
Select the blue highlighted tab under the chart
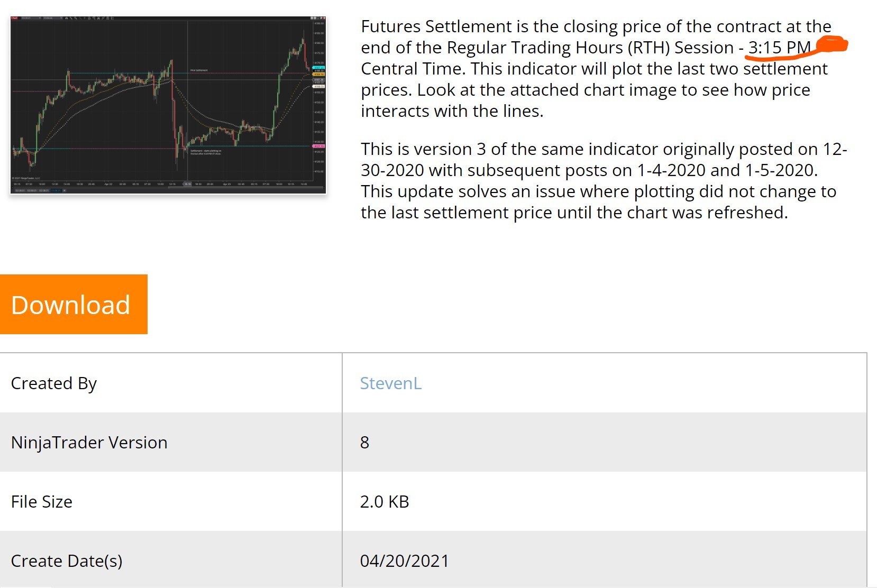55,190
